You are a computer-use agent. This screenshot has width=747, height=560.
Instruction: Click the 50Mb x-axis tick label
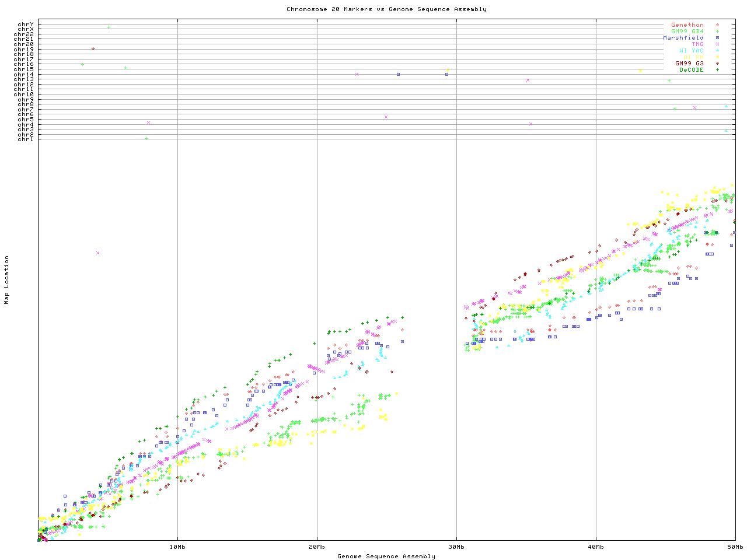pyautogui.click(x=735, y=547)
